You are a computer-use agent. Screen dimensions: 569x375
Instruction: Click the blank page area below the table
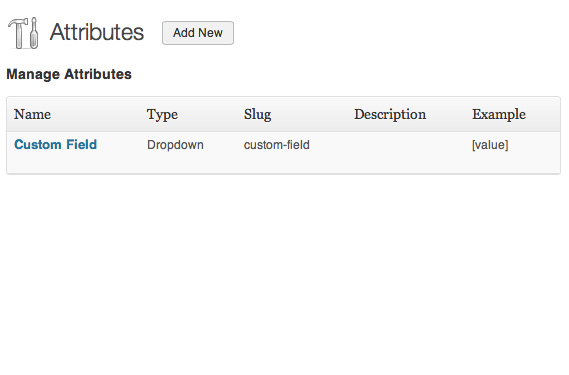tap(284, 272)
